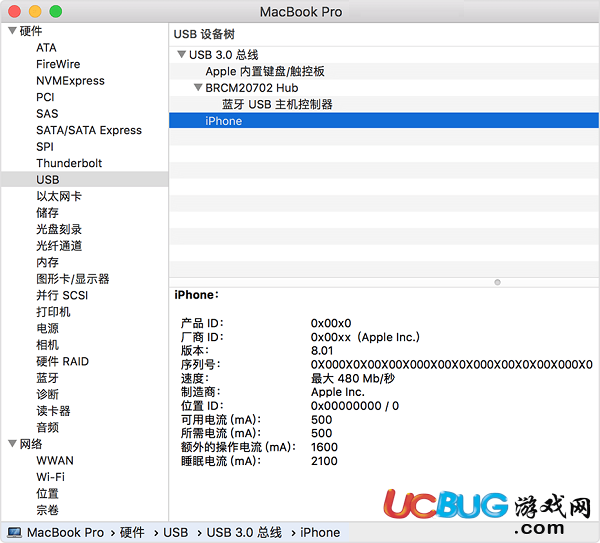Select Apple 内置键盘/触控板 device row
The height and width of the screenshot is (543, 600).
[x=384, y=71]
